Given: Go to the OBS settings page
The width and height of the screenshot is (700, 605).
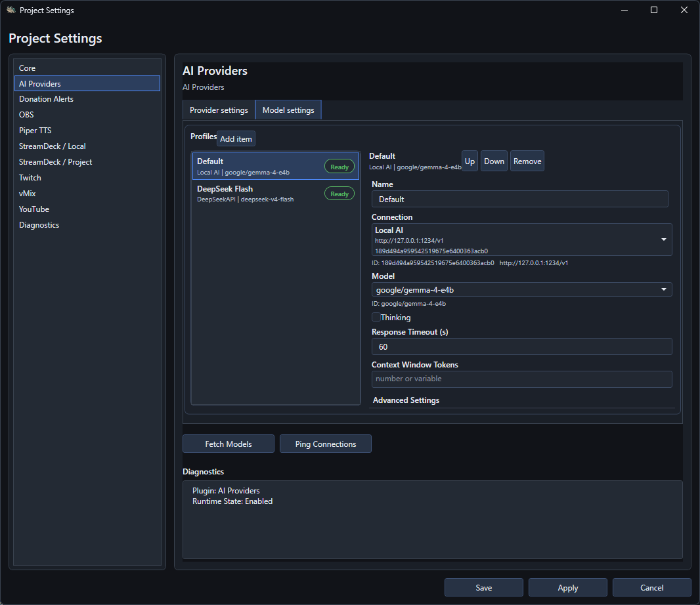Looking at the screenshot, I should tap(87, 115).
